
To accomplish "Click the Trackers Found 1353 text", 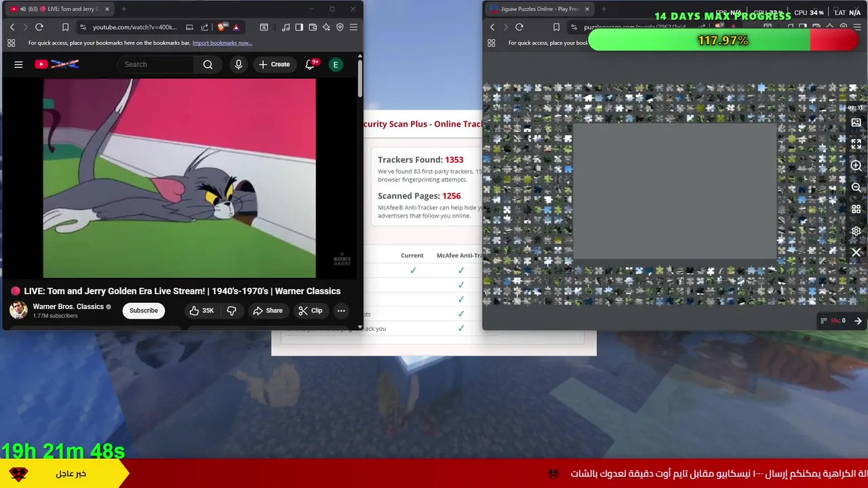I will pyautogui.click(x=420, y=160).
